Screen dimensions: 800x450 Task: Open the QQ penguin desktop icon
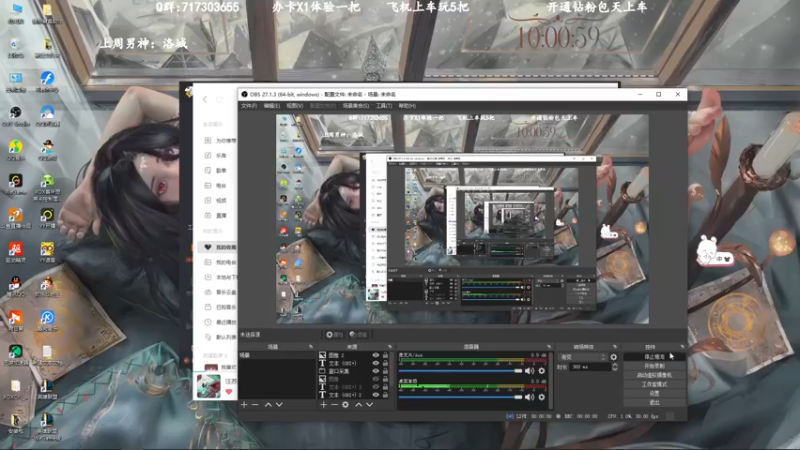[x=15, y=286]
